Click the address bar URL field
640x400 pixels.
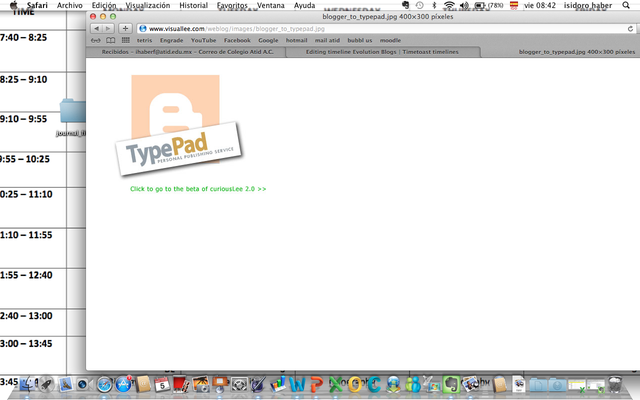click(382, 29)
